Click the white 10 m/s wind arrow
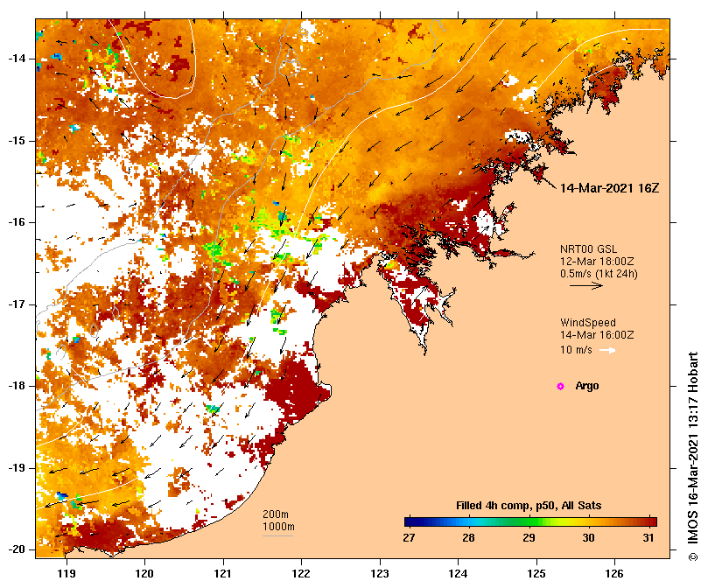This screenshot has width=708, height=588. point(607,350)
